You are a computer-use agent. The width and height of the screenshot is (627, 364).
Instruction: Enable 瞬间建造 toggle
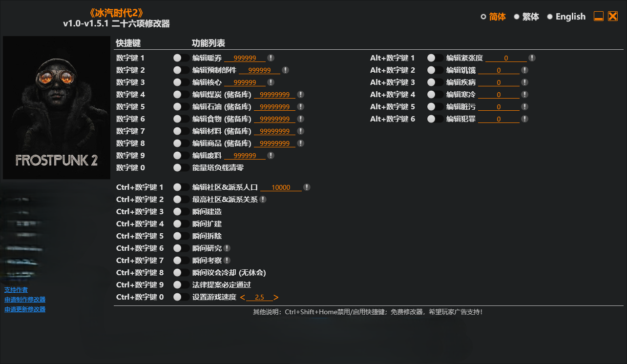coord(181,212)
